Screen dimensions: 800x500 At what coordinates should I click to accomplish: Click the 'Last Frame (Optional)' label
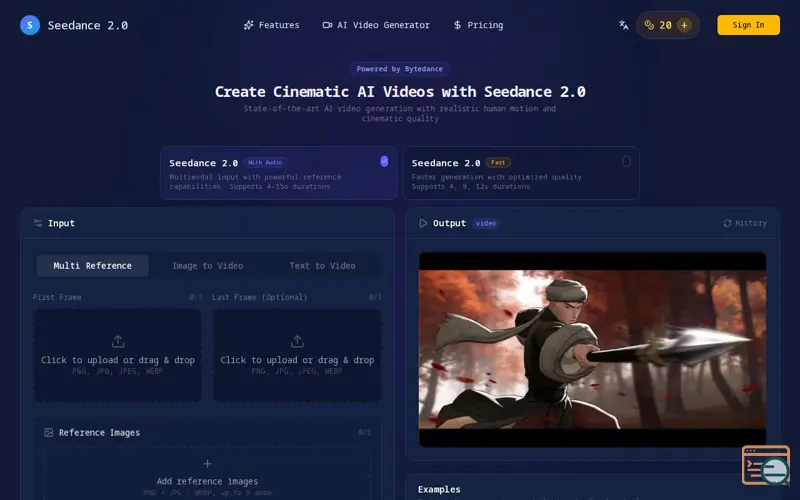coord(260,297)
